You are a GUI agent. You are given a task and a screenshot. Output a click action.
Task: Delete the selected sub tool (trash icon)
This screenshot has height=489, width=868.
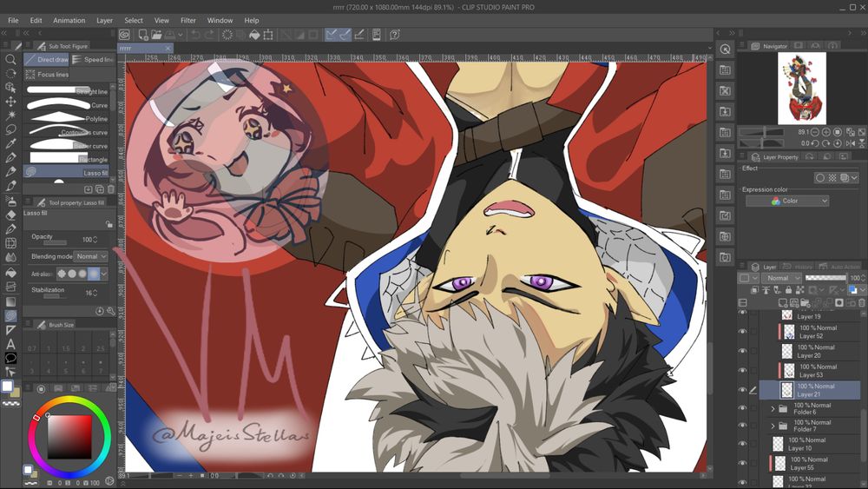point(111,188)
